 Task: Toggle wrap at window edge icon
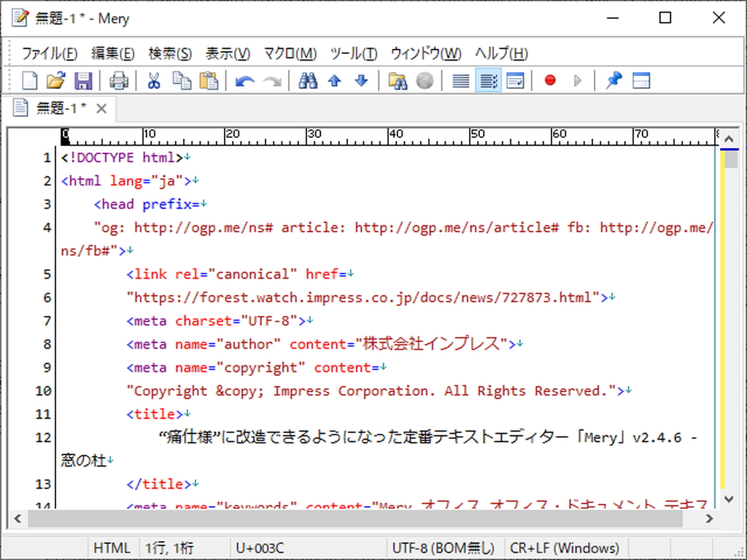(516, 80)
